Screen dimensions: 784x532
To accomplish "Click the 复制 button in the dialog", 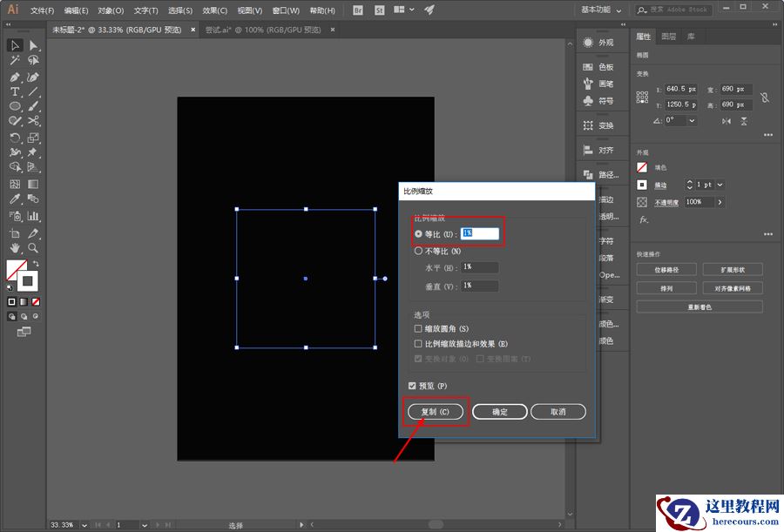I will click(x=436, y=411).
